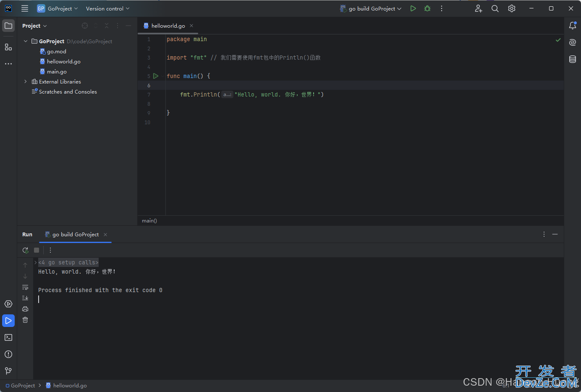Select go build GoProject run tab
This screenshot has height=392, width=581.
(76, 234)
